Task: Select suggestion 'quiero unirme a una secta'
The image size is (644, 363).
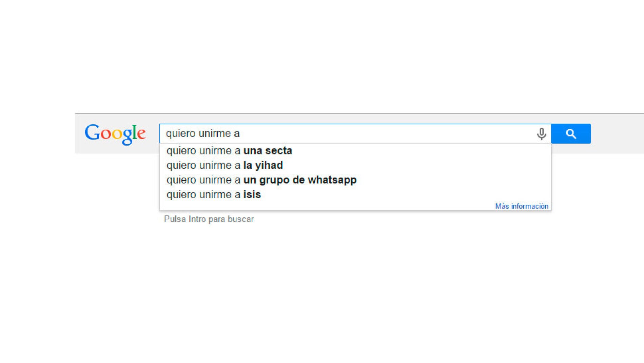Action: 229,150
